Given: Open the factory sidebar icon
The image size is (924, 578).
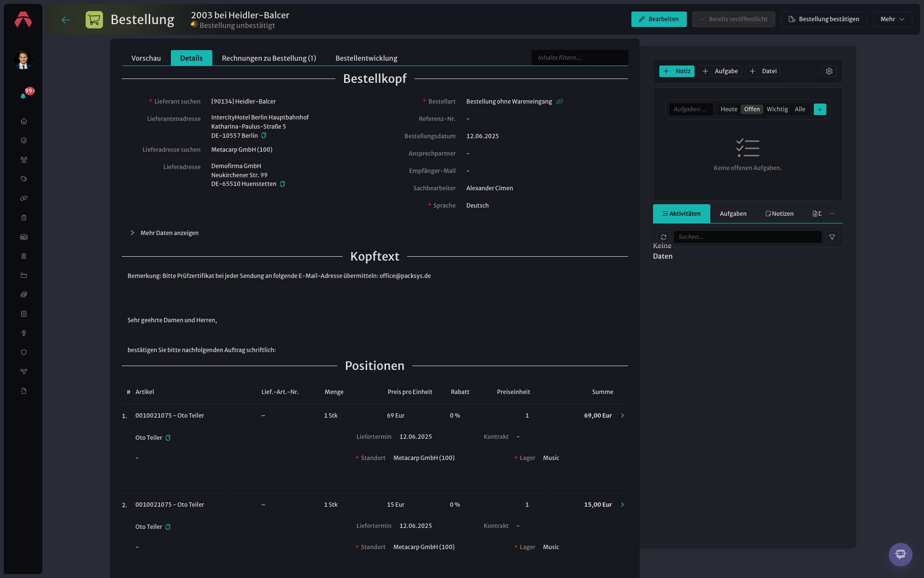Looking at the screenshot, I should point(24,276).
